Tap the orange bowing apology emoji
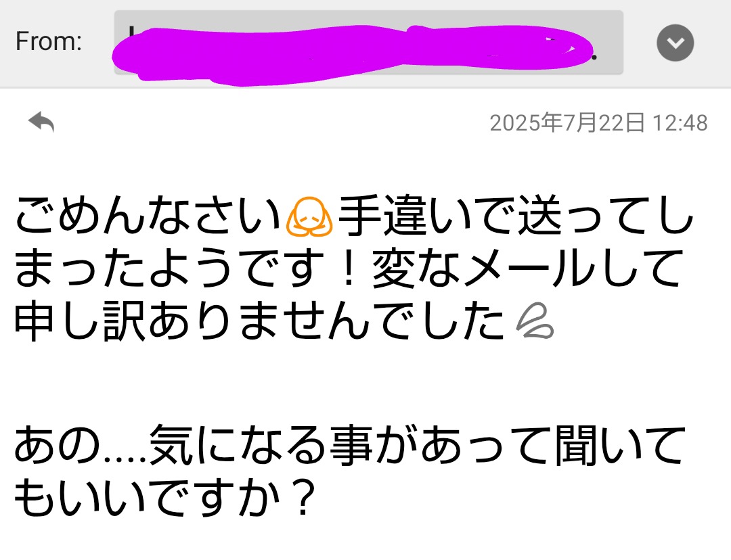Viewport: 731px width, 560px height. (x=309, y=216)
